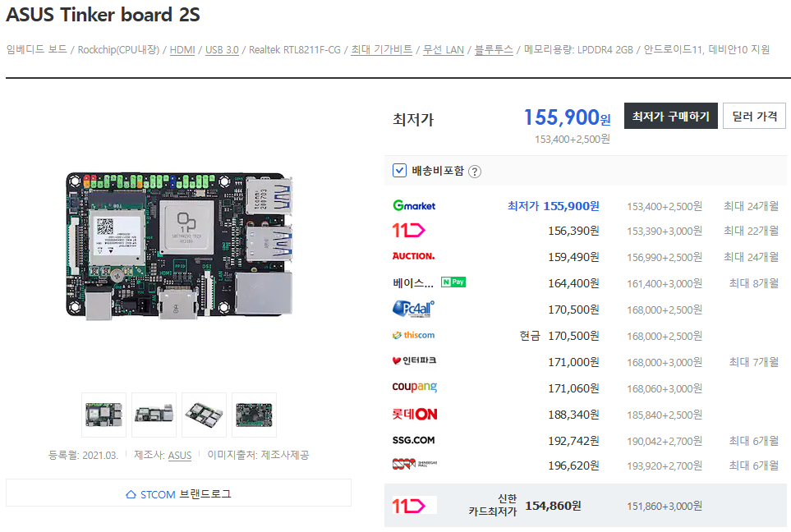Open the 롯데ON store logo
Image resolution: width=791 pixels, height=532 pixels.
[x=415, y=414]
